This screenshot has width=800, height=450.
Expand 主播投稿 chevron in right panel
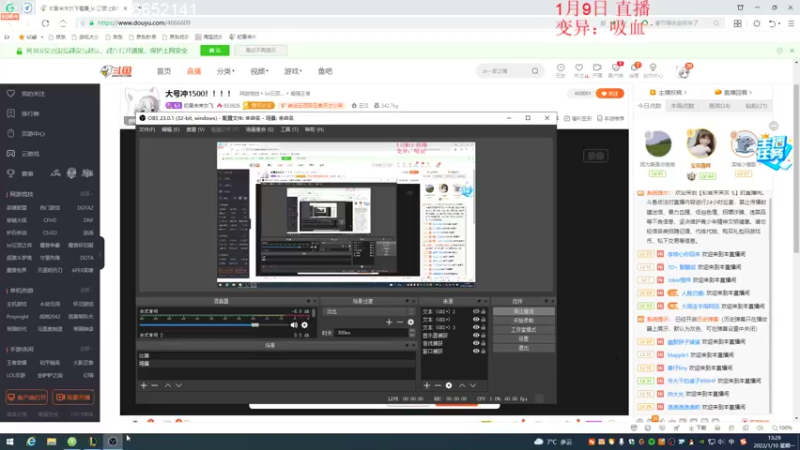(x=685, y=92)
